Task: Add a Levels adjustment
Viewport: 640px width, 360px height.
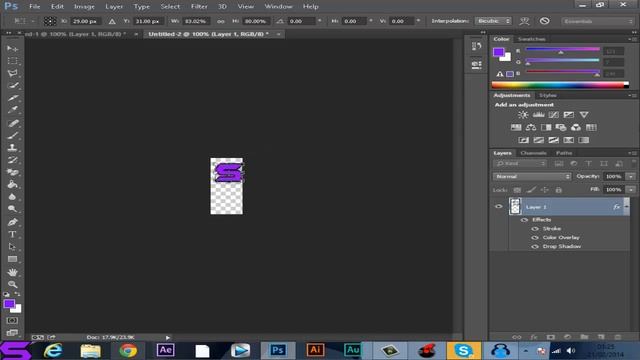Action: [x=538, y=115]
